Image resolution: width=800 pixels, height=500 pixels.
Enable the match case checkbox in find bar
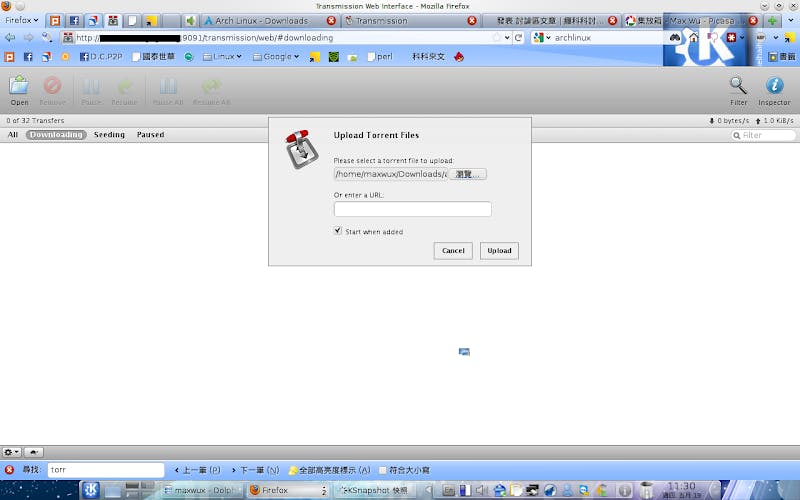tap(383, 470)
